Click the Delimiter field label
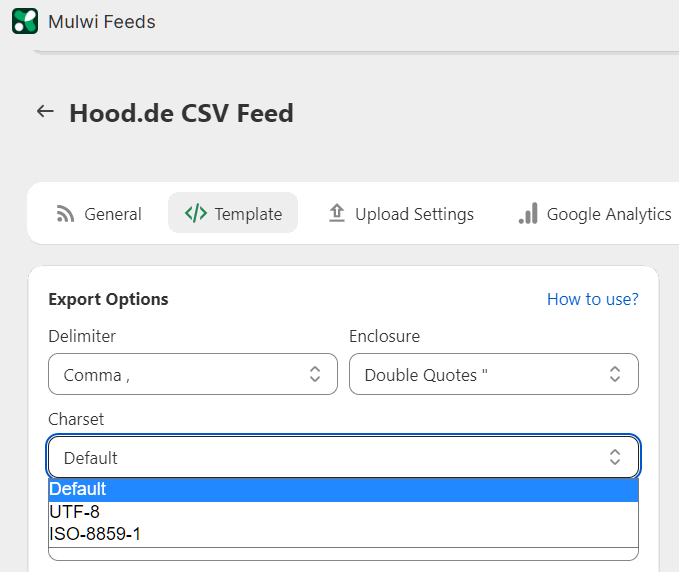The height and width of the screenshot is (572, 679). click(82, 336)
